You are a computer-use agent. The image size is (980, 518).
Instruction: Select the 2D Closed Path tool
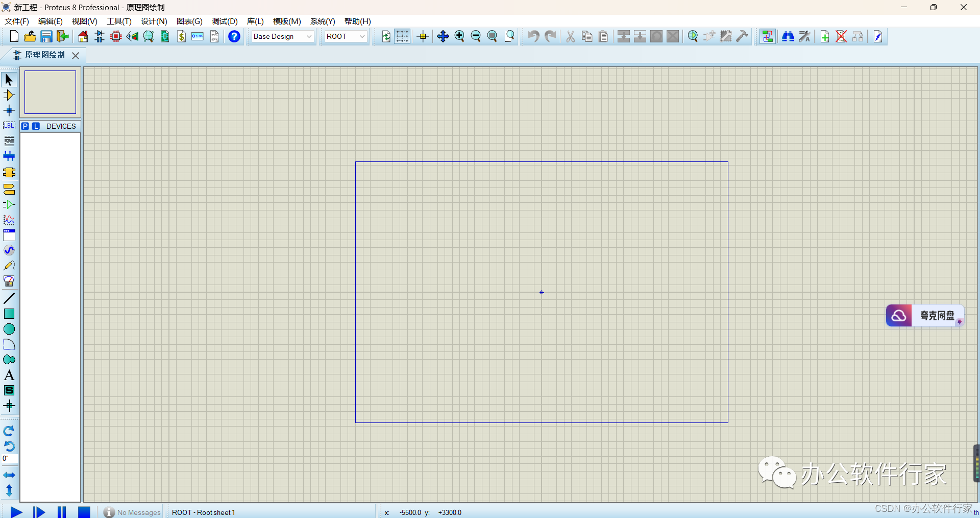pyautogui.click(x=9, y=360)
